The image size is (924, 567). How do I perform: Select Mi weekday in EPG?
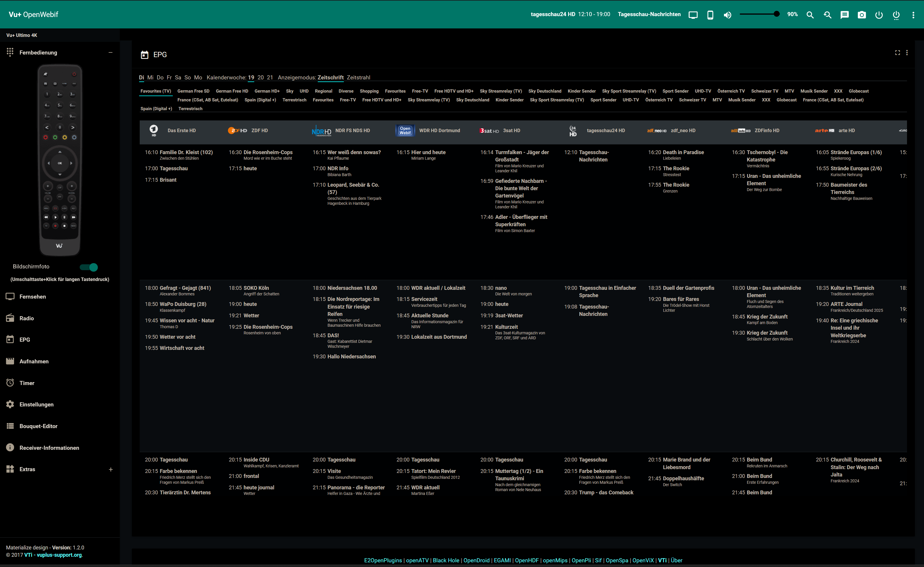pos(150,78)
